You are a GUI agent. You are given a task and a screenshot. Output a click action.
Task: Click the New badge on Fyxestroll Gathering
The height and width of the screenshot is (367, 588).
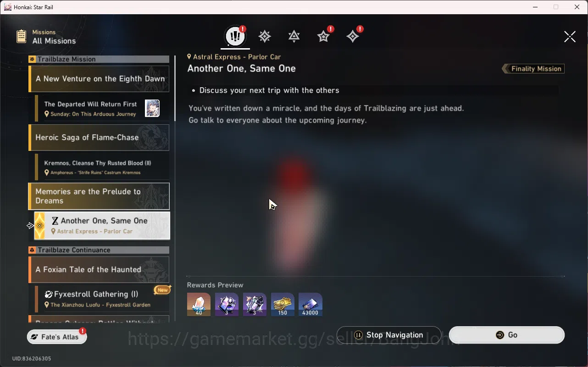pyautogui.click(x=163, y=290)
